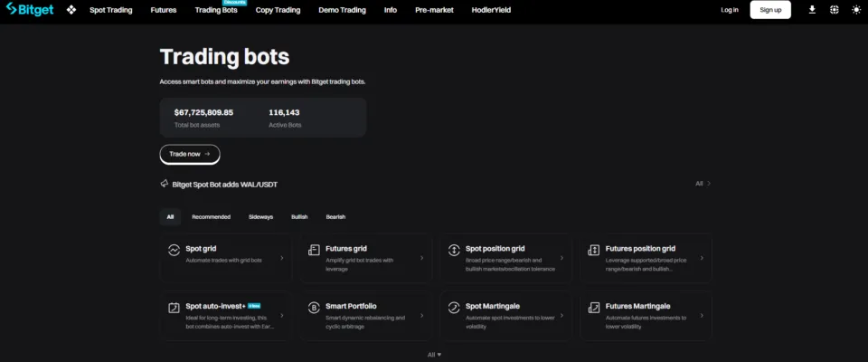Click the Futures Martingale icon
This screenshot has width=868, height=362.
click(593, 308)
